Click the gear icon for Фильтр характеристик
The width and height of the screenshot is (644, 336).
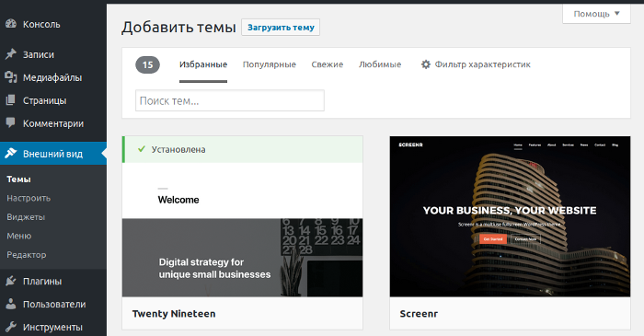click(x=426, y=64)
